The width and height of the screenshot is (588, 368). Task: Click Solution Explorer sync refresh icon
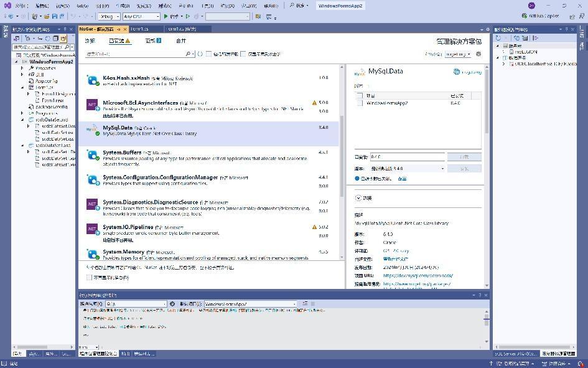point(48,38)
